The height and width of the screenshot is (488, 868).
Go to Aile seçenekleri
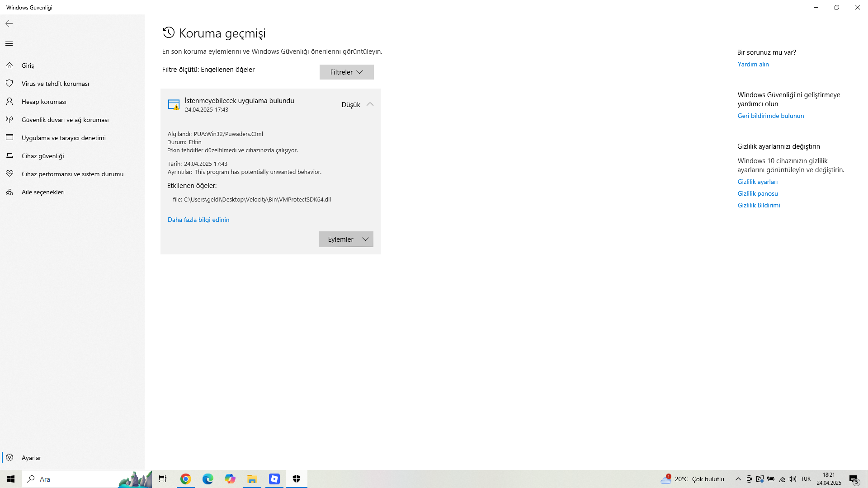(43, 192)
